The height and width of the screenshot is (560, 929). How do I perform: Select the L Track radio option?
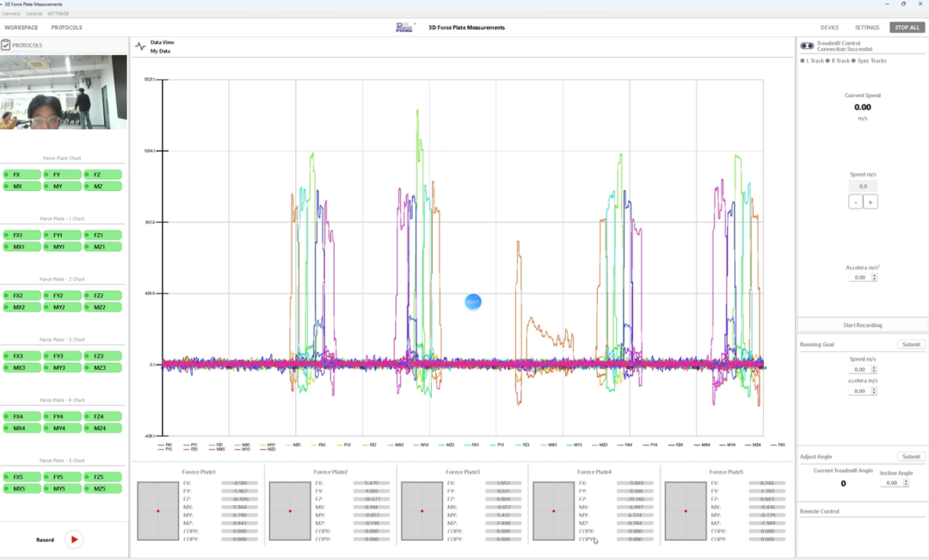(802, 61)
